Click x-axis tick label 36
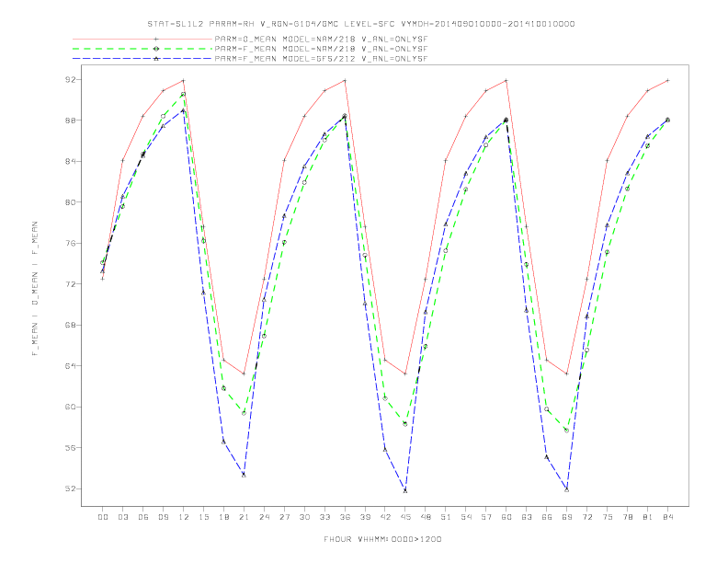The height and width of the screenshot is (563, 728). click(x=345, y=517)
